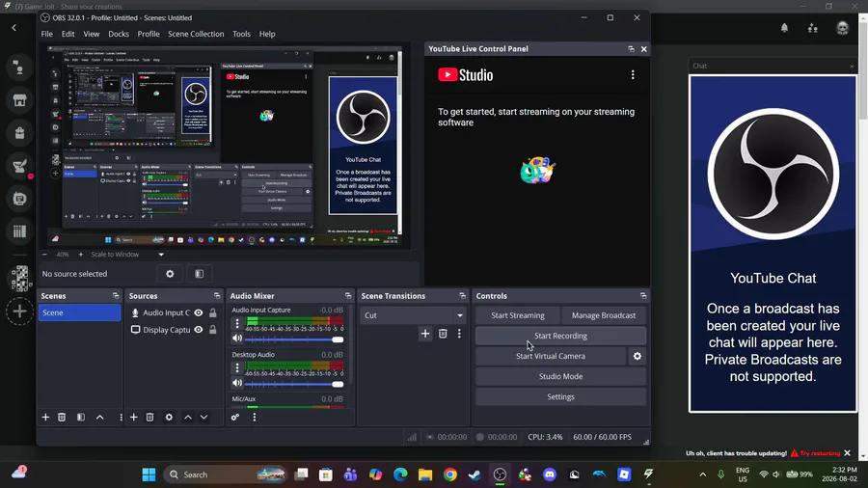Open the Game Jolt store sidebar icon
The image size is (868, 488).
19,100
